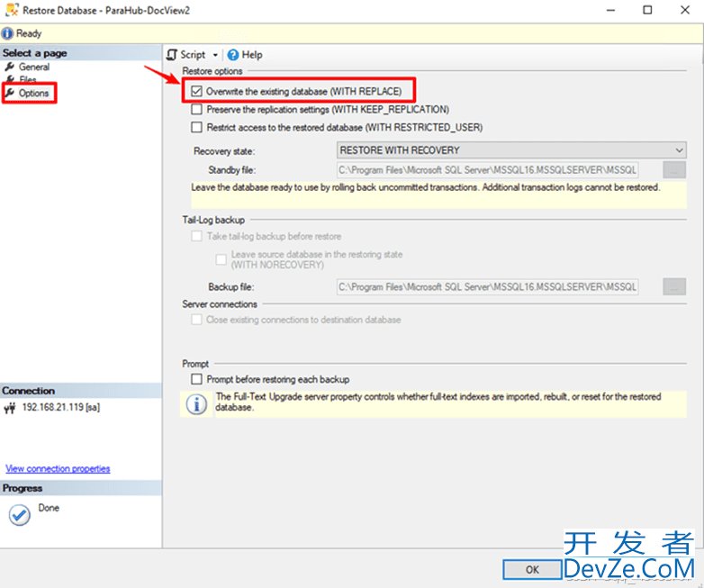Screen dimensions: 704x588
Task: Click the Standby file browse button
Action: click(674, 170)
